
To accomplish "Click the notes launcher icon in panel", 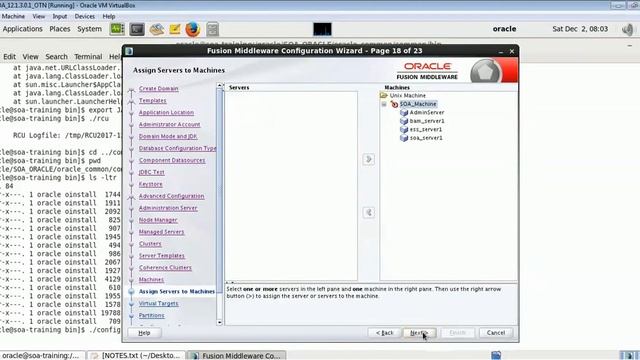I will [175, 29].
